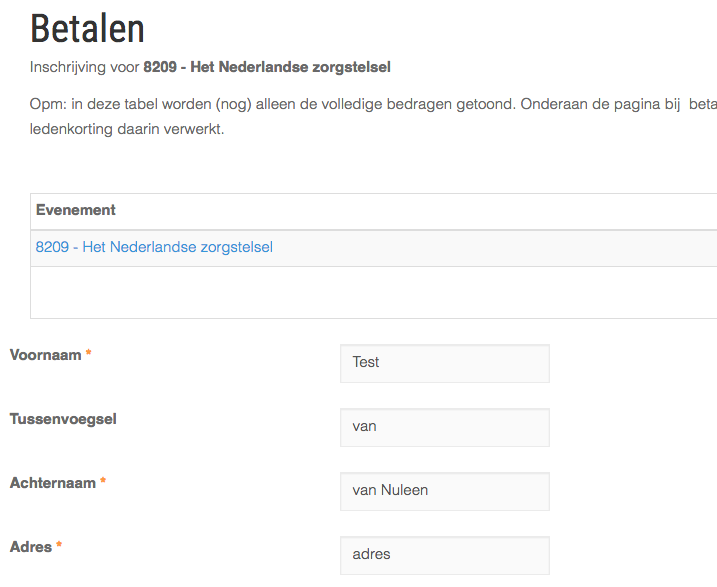Focus the Tussenvoegsel field containing 'van'

click(444, 427)
